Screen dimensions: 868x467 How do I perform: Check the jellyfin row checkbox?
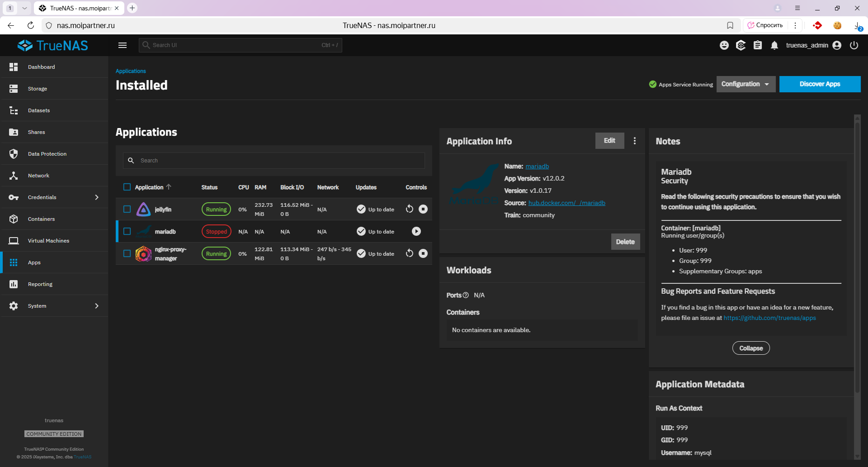point(127,209)
